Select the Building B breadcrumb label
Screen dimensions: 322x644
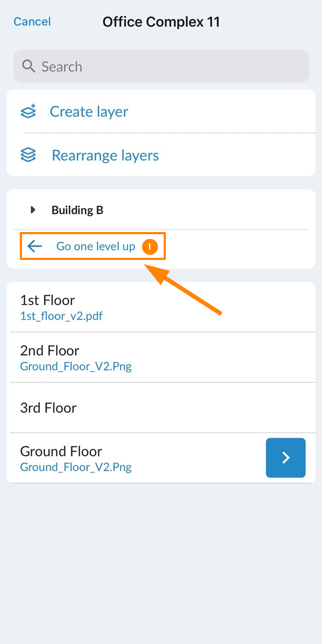(x=77, y=211)
